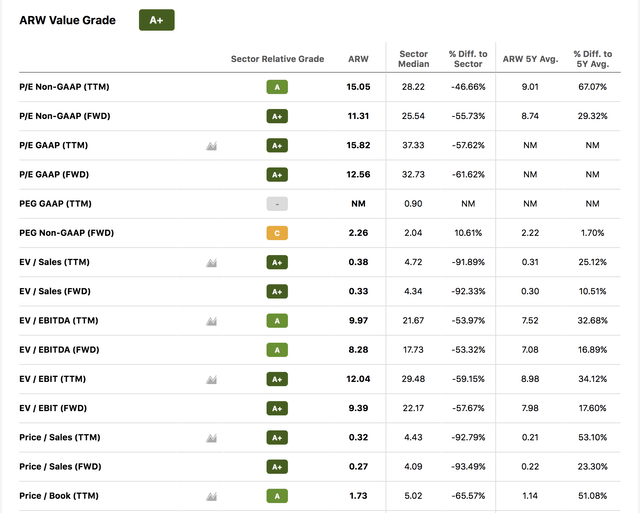Click the dash grade badge for PEG GAAP (TTM)
This screenshot has width=640, height=513.
(x=277, y=204)
